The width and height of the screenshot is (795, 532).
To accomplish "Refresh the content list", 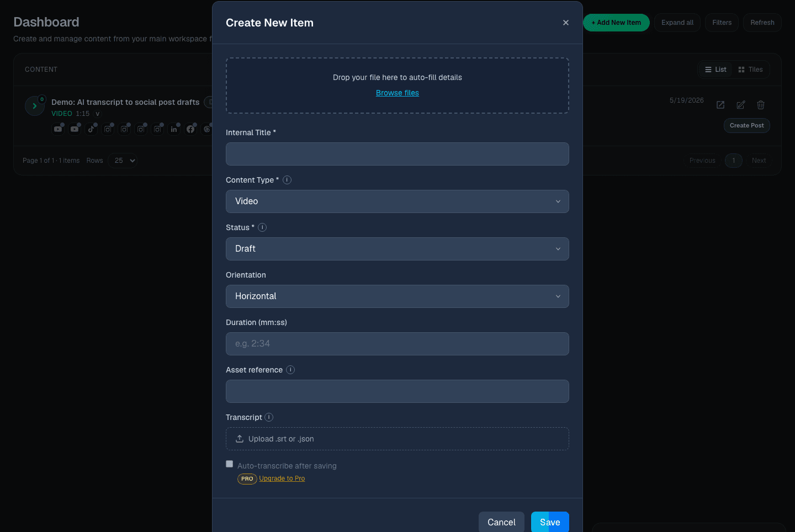I will coord(762,23).
